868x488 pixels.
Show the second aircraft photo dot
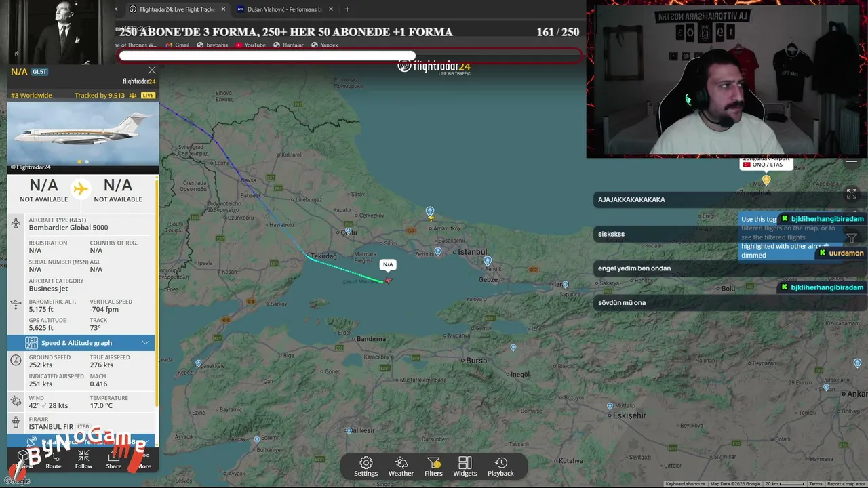[87, 162]
